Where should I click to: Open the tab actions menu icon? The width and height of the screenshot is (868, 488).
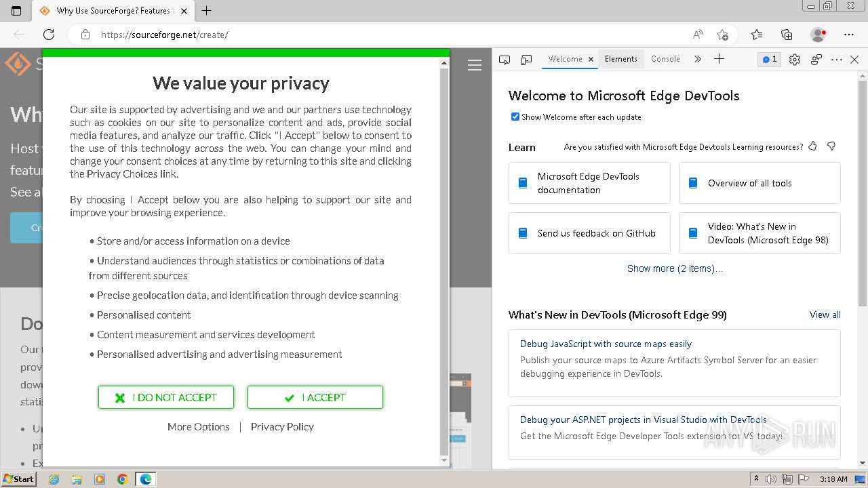16,10
